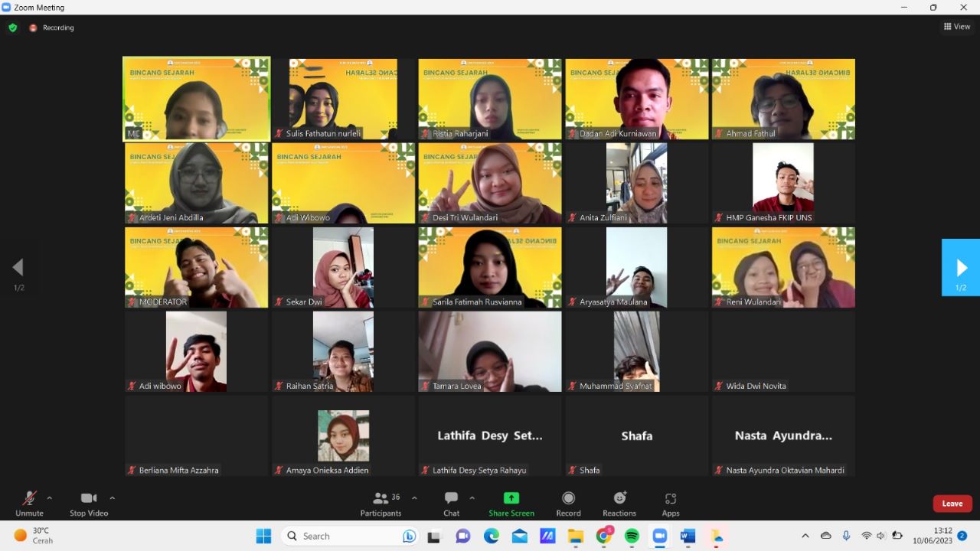Click the Record icon
Screen dimensions: 980x551
coord(568,498)
